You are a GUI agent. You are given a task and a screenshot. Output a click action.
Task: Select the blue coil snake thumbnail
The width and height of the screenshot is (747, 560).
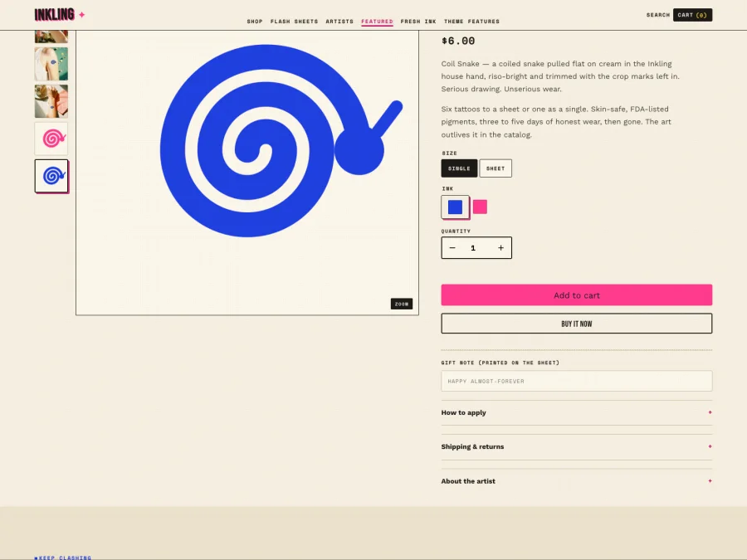tap(51, 176)
